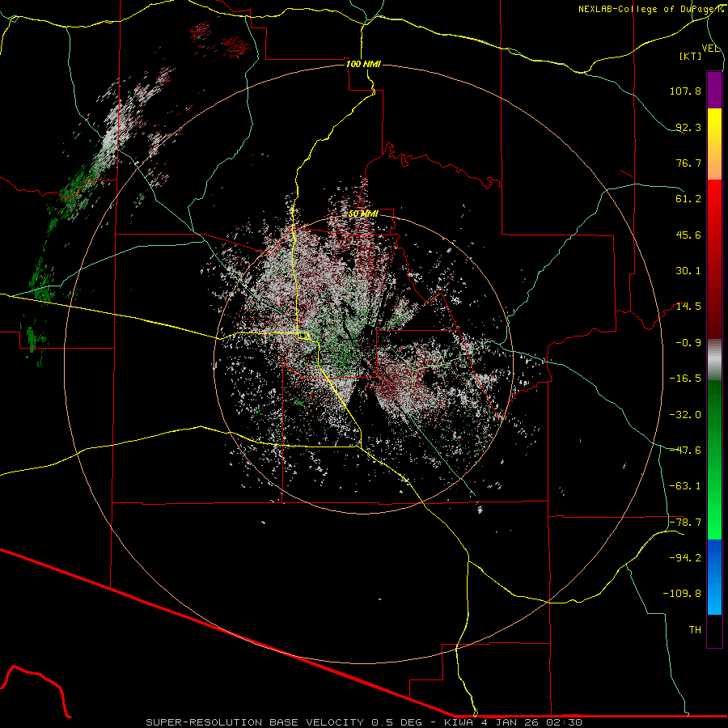Click the -32.0 value on the velocity scale
This screenshot has height=728, width=728.
[685, 414]
